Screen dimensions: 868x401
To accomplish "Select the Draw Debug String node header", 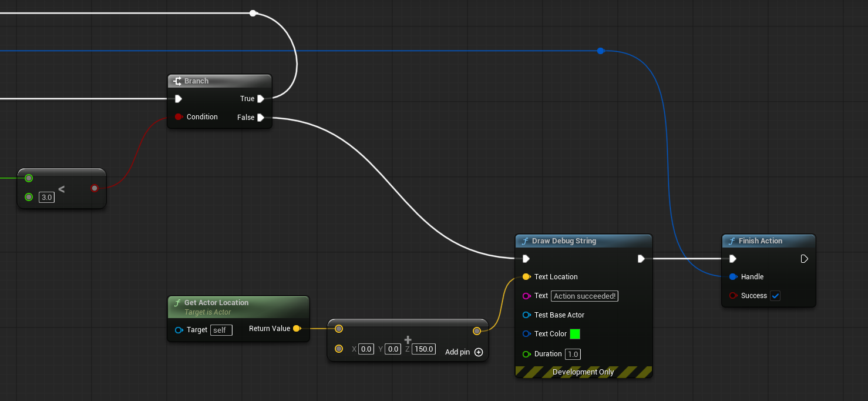I will tap(584, 241).
